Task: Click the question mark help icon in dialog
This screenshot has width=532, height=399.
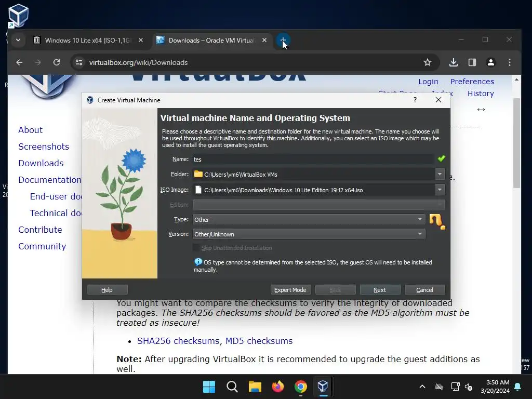Action: tap(415, 100)
